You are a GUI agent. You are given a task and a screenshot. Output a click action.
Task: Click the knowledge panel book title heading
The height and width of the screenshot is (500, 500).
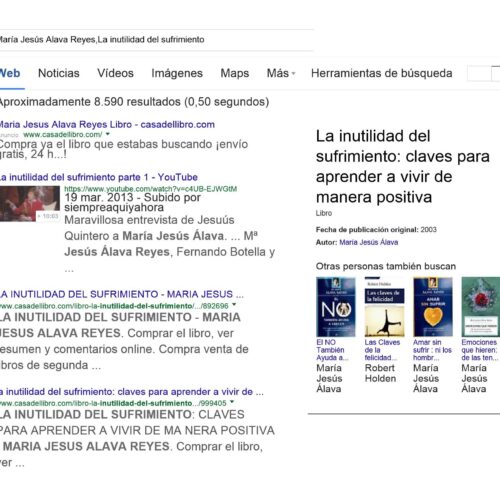click(403, 167)
